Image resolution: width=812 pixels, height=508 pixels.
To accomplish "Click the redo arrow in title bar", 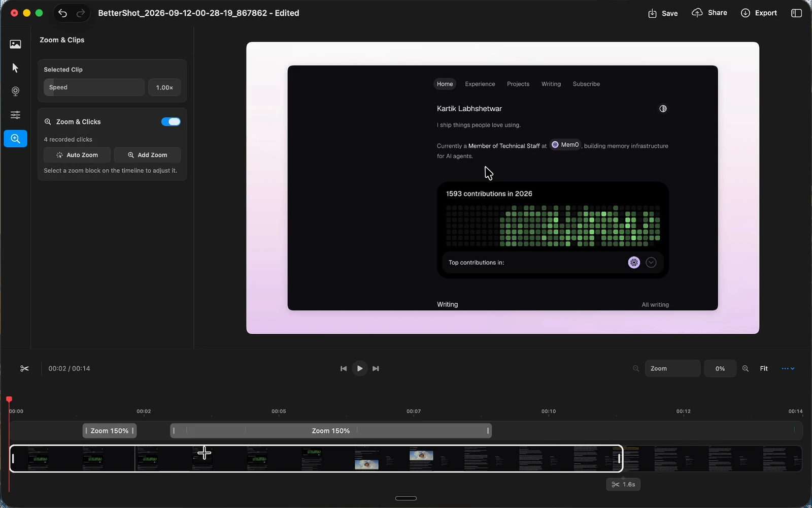I will [x=81, y=13].
